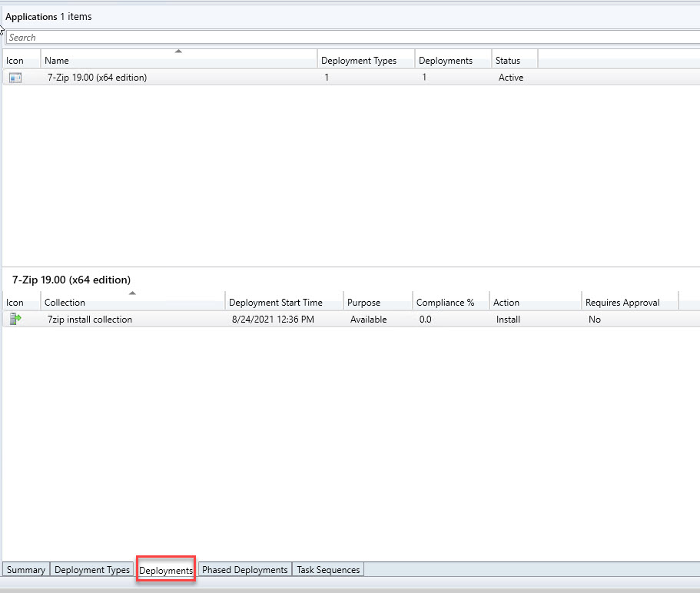Open the Task Sequences tab
700x593 pixels.
pos(328,570)
